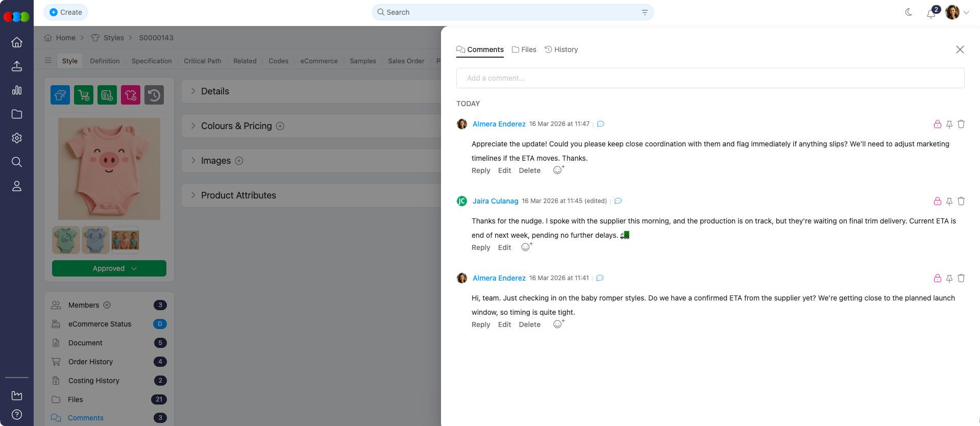Add emoji reaction to 11:41 comment
Screen dimensions: 980x426
pos(558,324)
